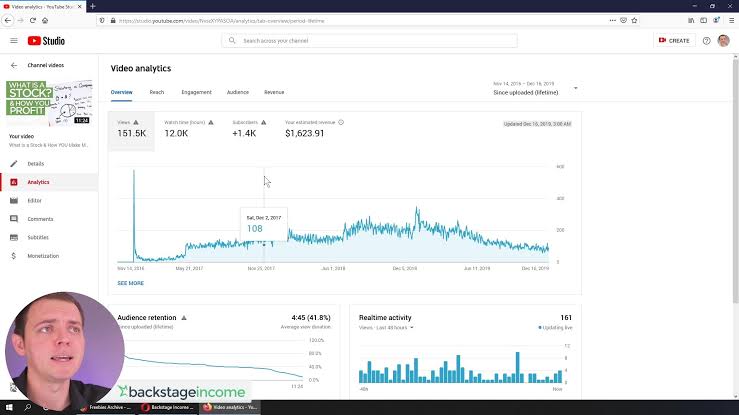Bookmark this page with star icon
This screenshot has width=739, height=415.
click(634, 21)
